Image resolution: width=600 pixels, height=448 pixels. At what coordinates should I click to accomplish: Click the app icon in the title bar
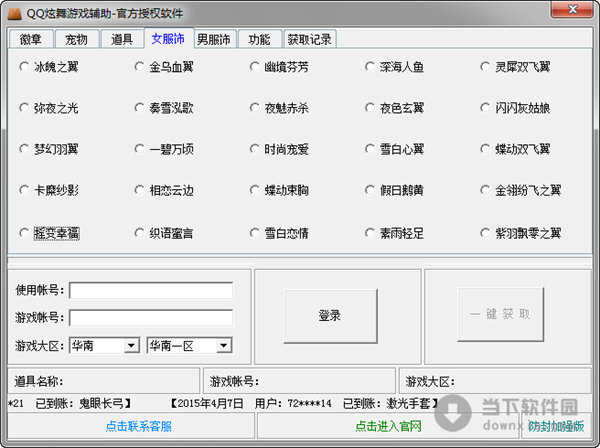click(14, 13)
